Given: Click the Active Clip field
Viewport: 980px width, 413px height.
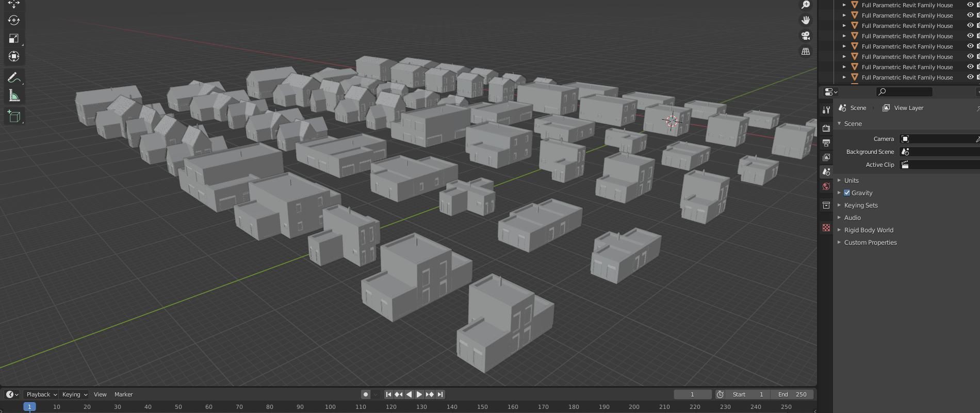Looking at the screenshot, I should [x=939, y=165].
